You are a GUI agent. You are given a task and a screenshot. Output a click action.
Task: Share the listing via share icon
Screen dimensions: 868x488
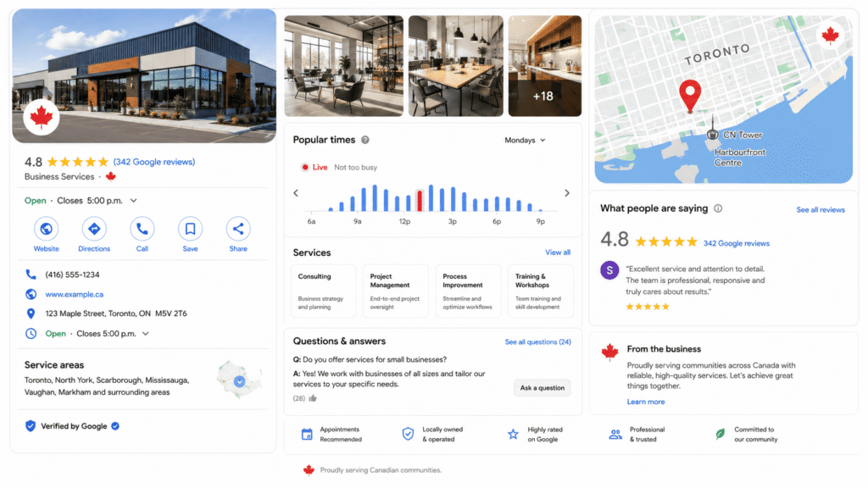click(238, 229)
